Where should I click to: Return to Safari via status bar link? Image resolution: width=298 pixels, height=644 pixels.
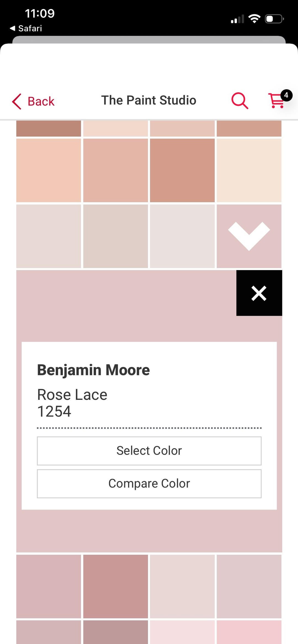tap(26, 28)
